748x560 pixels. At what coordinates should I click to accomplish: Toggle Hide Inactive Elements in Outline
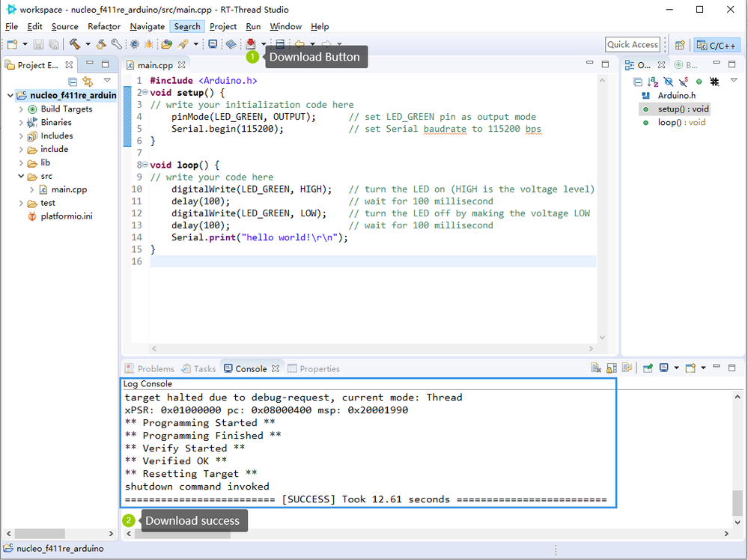(x=714, y=82)
